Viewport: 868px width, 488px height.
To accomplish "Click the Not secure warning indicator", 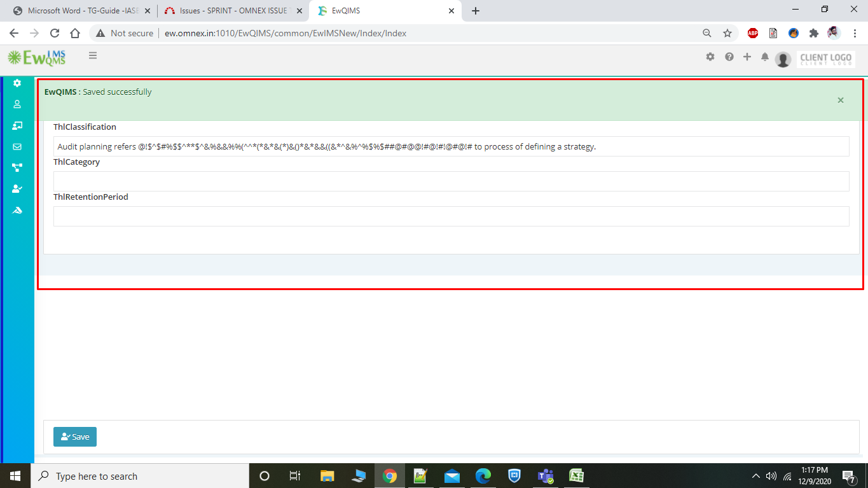I will 125,33.
